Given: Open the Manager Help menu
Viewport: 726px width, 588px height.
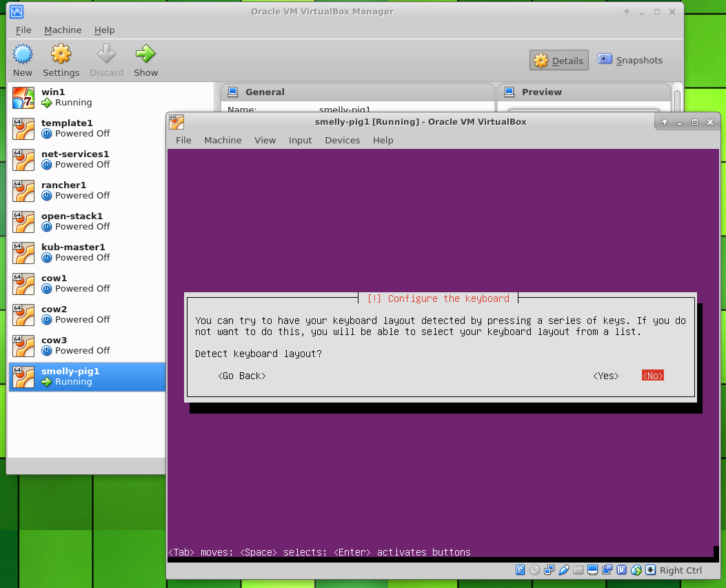Looking at the screenshot, I should 105,30.
